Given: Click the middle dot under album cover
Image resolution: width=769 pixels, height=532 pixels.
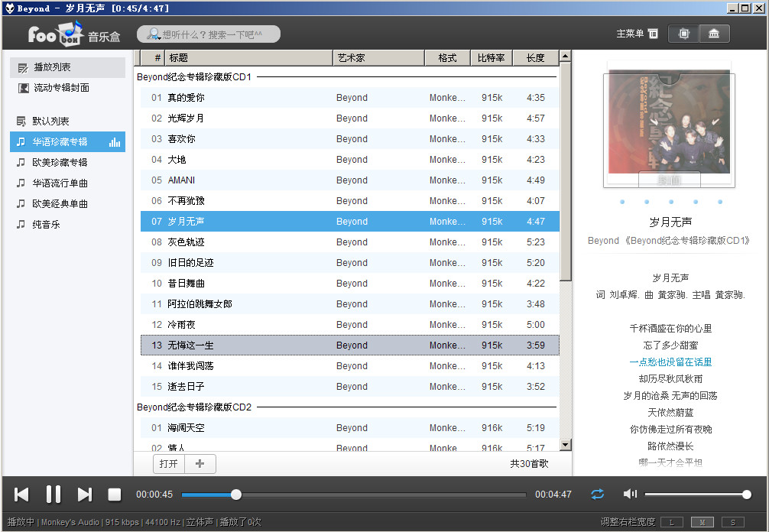Looking at the screenshot, I should (671, 202).
